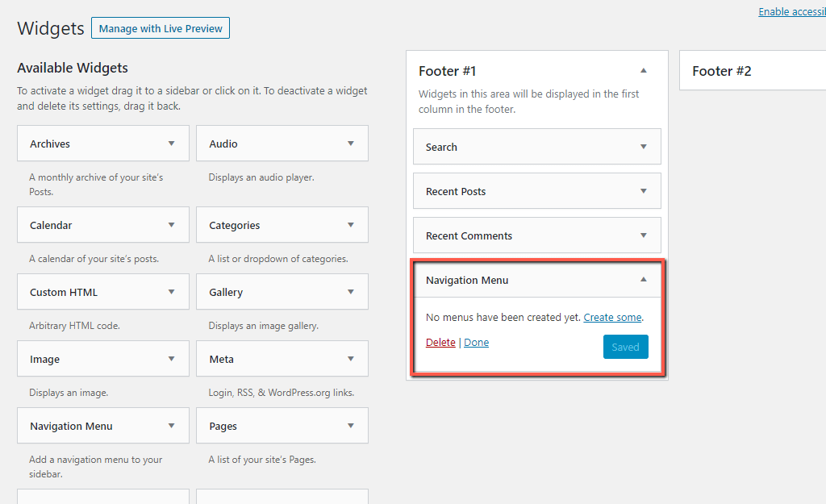Select the Categories widget title
The height and width of the screenshot is (504, 826).
tap(235, 226)
